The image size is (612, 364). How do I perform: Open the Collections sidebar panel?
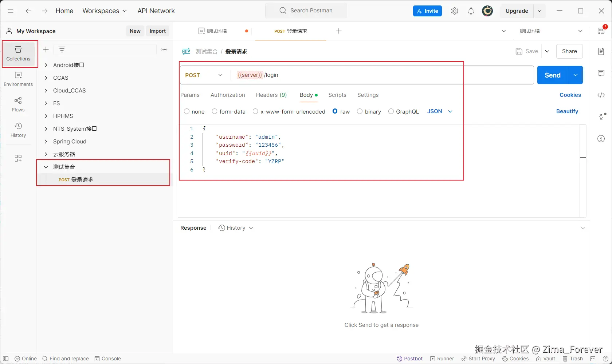click(18, 54)
